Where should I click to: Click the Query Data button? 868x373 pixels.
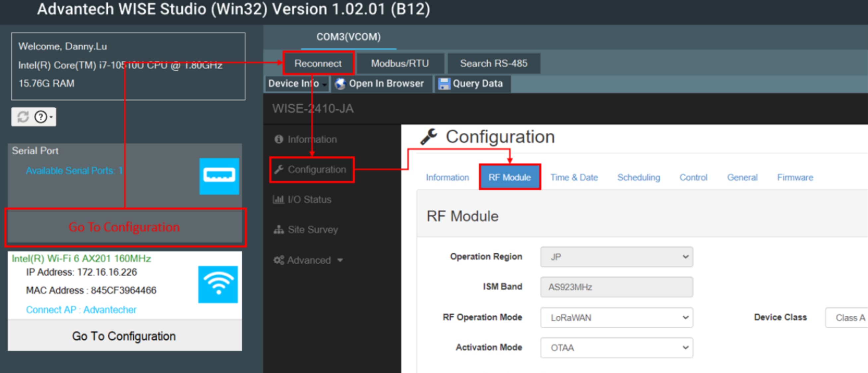click(472, 84)
